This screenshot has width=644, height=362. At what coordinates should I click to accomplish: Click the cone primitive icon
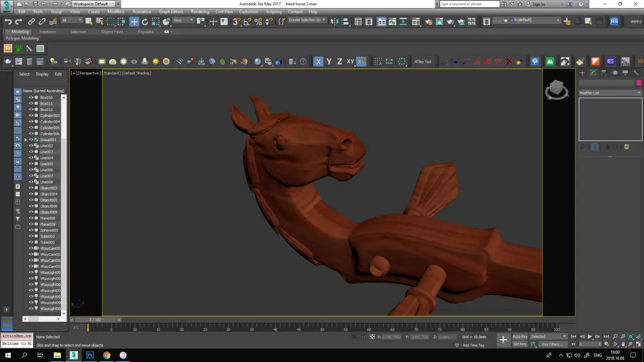point(145,62)
